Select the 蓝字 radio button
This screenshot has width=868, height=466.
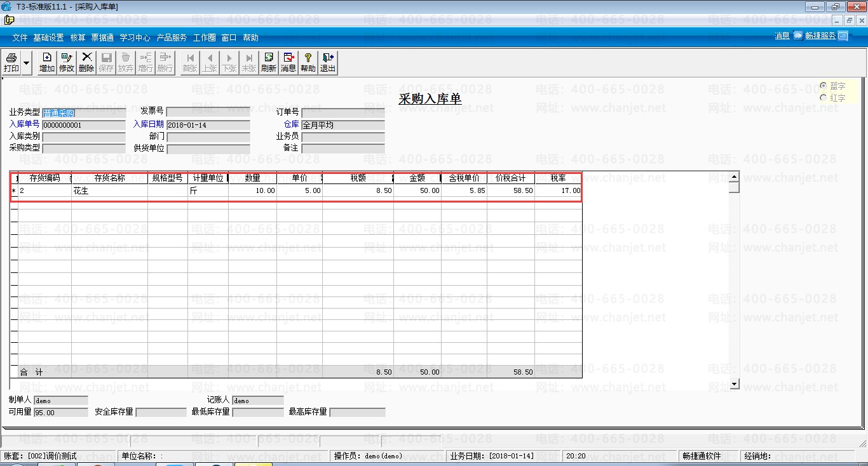(824, 86)
